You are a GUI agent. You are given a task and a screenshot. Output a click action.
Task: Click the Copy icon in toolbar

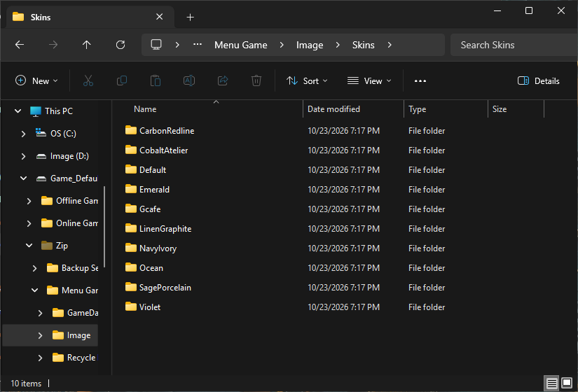click(x=122, y=80)
